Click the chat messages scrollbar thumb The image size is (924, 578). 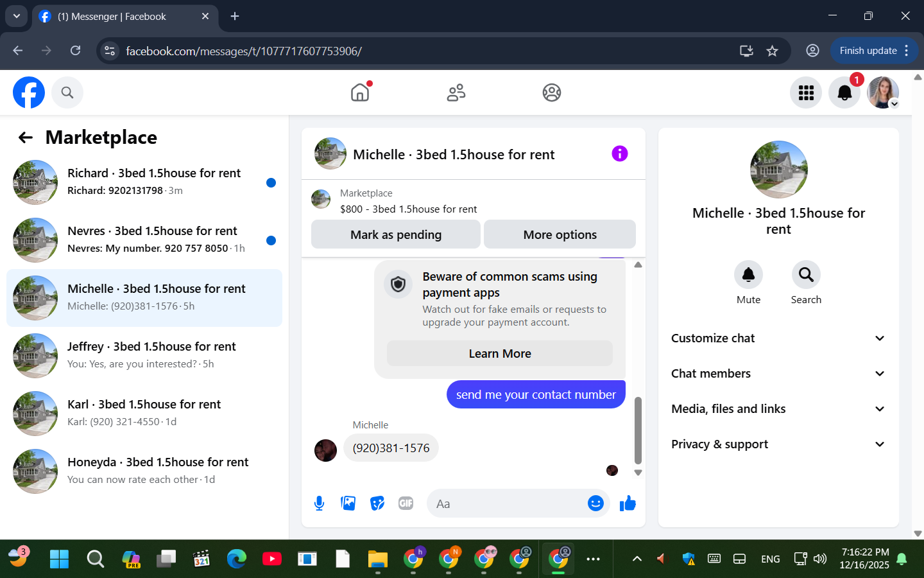tap(638, 430)
